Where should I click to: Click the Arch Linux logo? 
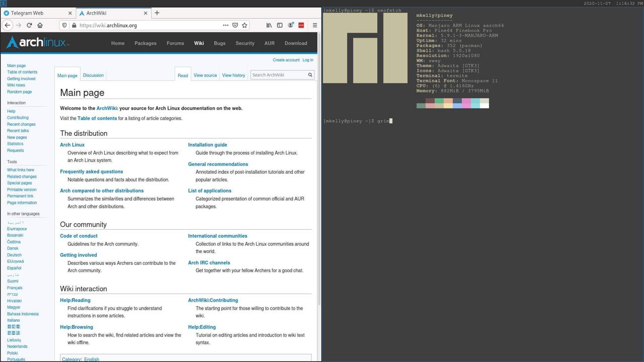38,43
